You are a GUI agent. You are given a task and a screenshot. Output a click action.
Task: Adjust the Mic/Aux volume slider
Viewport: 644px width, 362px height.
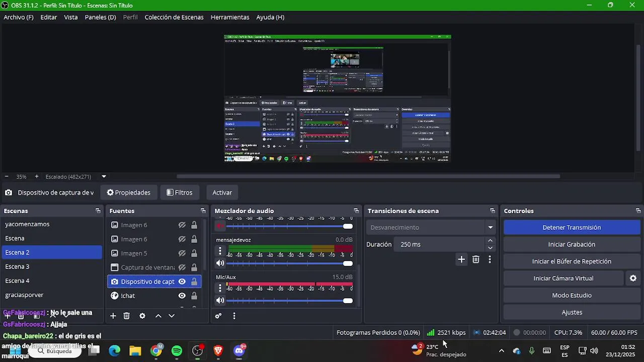290,301
